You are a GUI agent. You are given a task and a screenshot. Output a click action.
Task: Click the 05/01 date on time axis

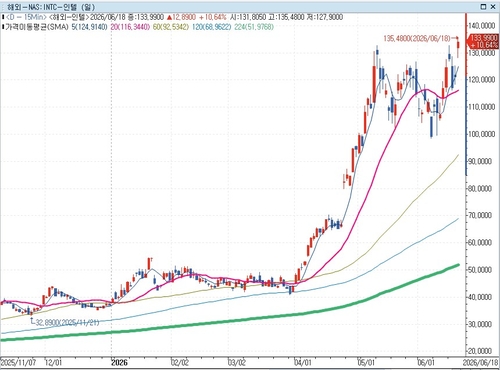click(x=366, y=363)
